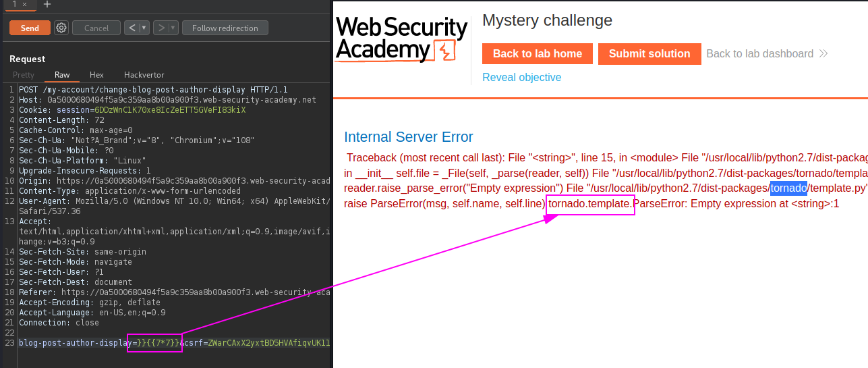Screen dimensions: 868x368
Task: Click the Upgrade-Insecure-Requests line
Action: [85, 171]
